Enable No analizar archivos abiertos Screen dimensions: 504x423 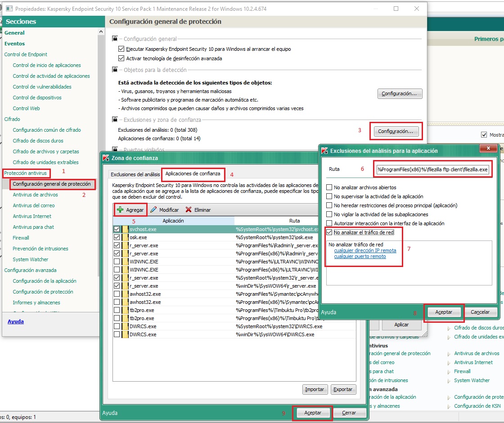tap(329, 187)
